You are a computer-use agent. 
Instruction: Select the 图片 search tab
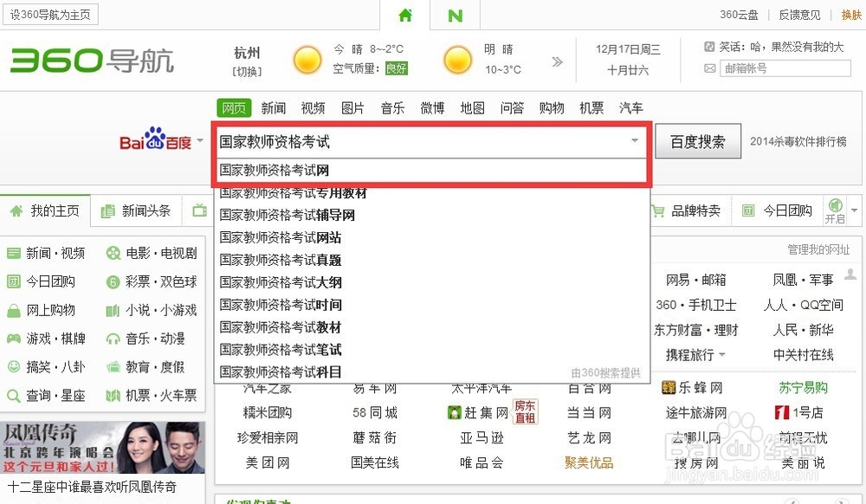click(x=352, y=107)
